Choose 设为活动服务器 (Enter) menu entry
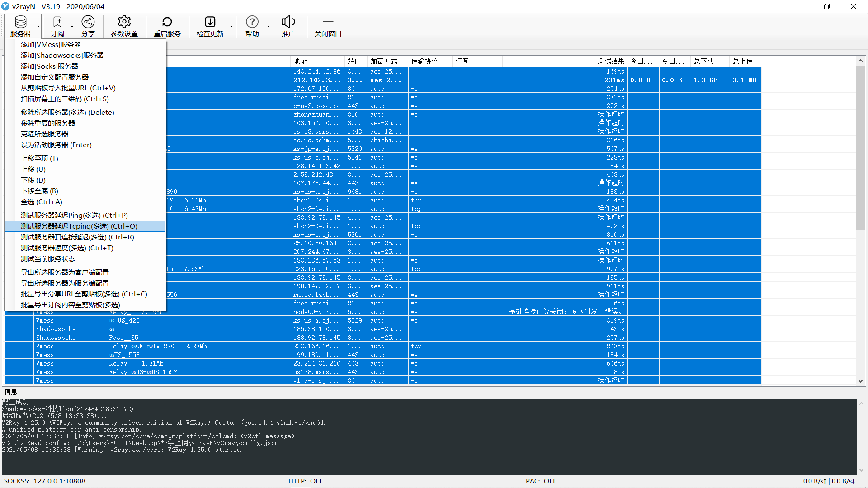This screenshot has height=488, width=868. 85,145
